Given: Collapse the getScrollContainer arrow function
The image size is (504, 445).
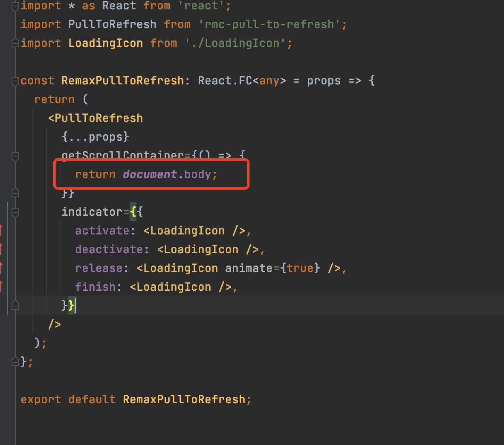Looking at the screenshot, I should [x=15, y=156].
